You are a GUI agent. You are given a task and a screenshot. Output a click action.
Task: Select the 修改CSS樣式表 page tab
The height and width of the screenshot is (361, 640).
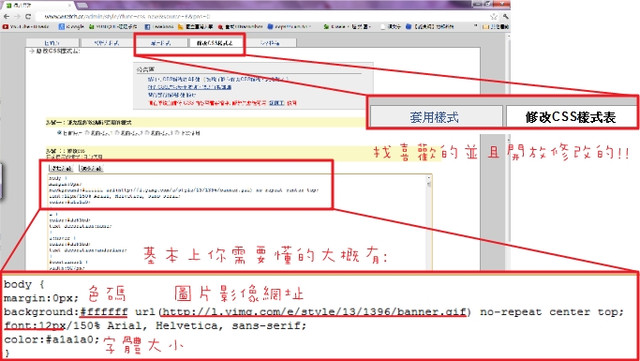coord(215,43)
